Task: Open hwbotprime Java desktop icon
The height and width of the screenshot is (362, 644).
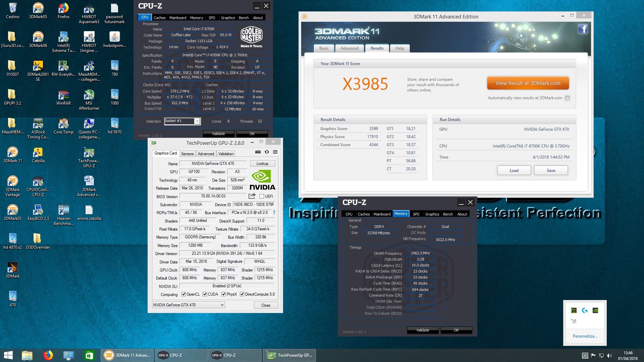Action: [x=114, y=39]
